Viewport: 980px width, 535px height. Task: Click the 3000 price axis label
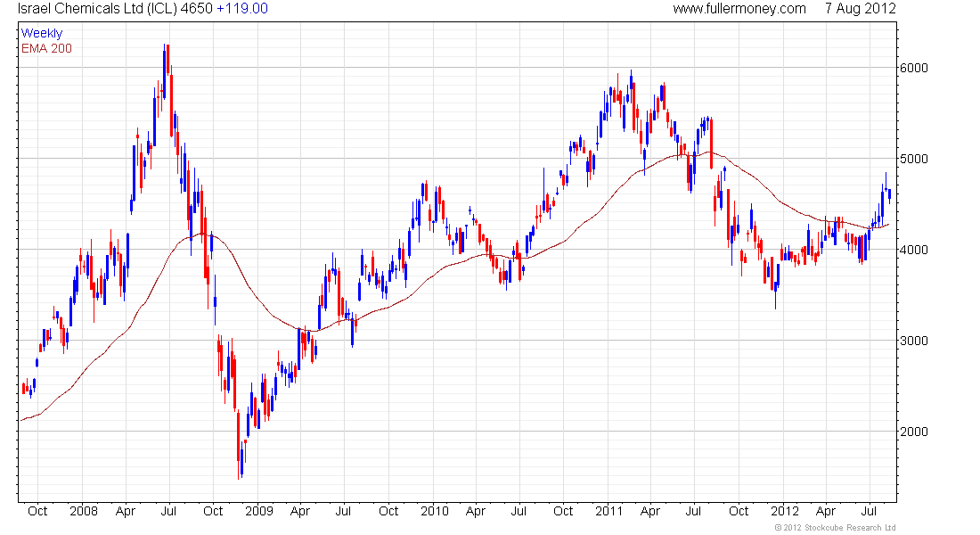click(x=914, y=341)
